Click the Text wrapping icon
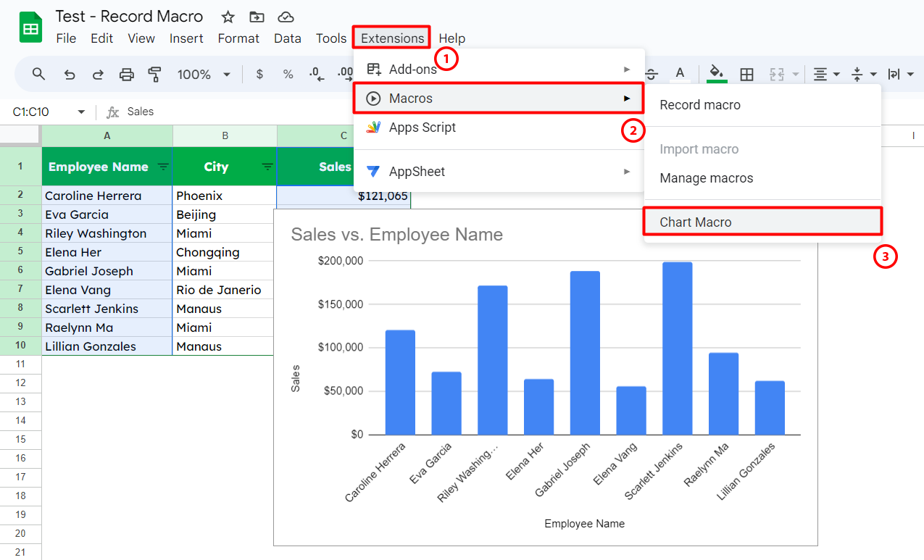The image size is (924, 560). 894,74
